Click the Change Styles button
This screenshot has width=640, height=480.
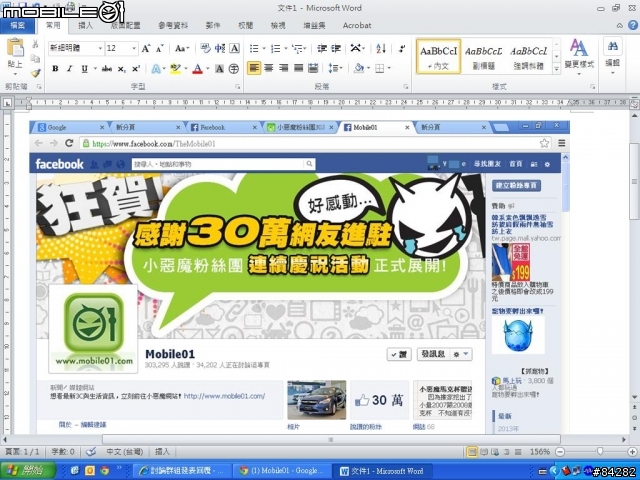pyautogui.click(x=579, y=56)
